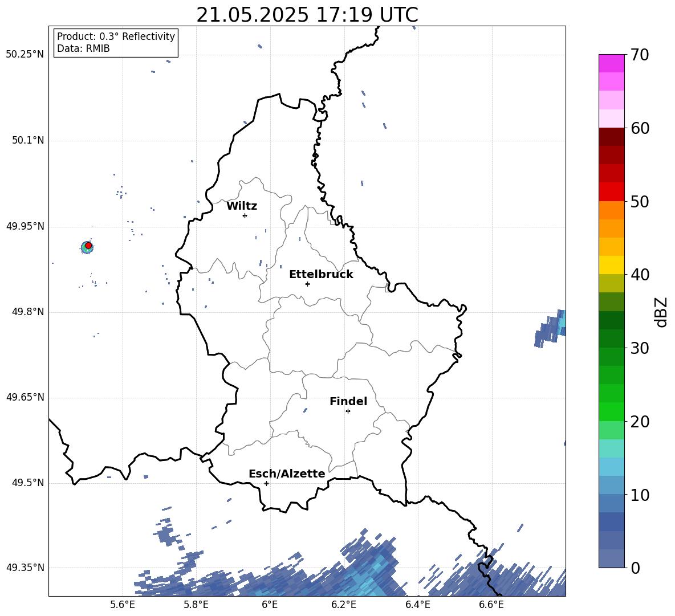The width and height of the screenshot is (675, 616).
Task: Click the orange colorbar segment below 50
Action: pyautogui.click(x=611, y=210)
